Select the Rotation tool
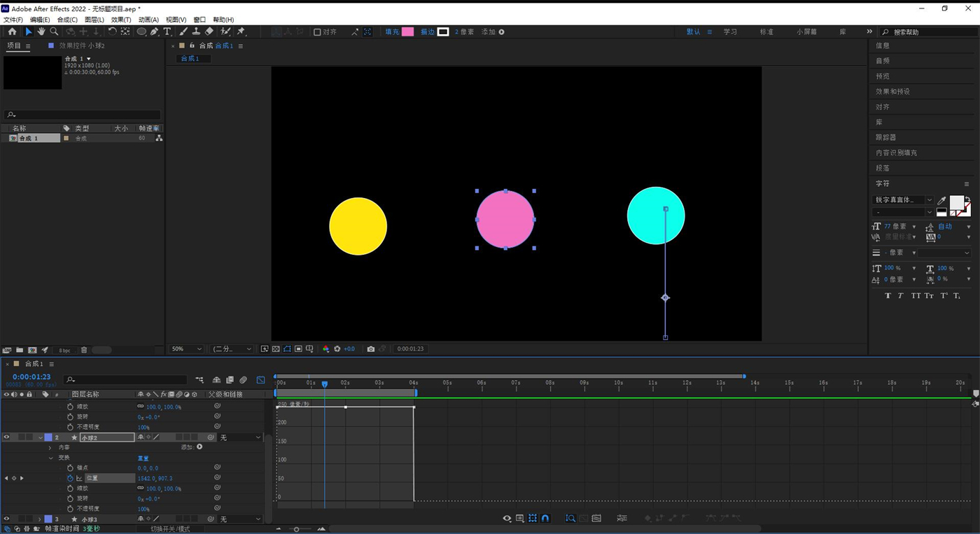The height and width of the screenshot is (534, 980). coord(112,31)
